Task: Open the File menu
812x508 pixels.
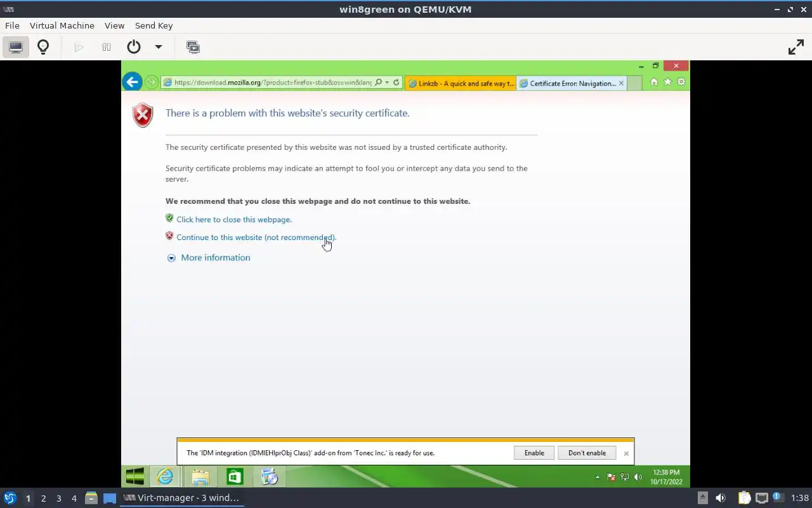Action: click(x=12, y=25)
